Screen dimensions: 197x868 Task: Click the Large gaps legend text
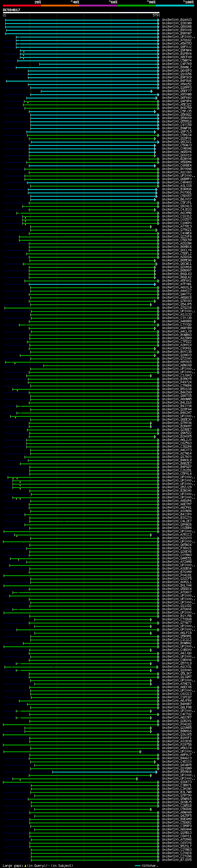point(38,865)
